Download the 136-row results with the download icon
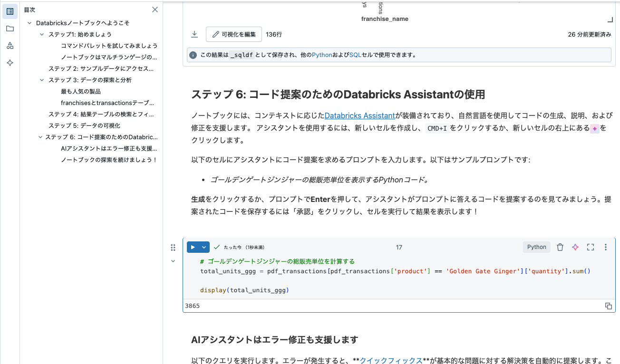Image resolution: width=620 pixels, height=364 pixels. point(194,34)
